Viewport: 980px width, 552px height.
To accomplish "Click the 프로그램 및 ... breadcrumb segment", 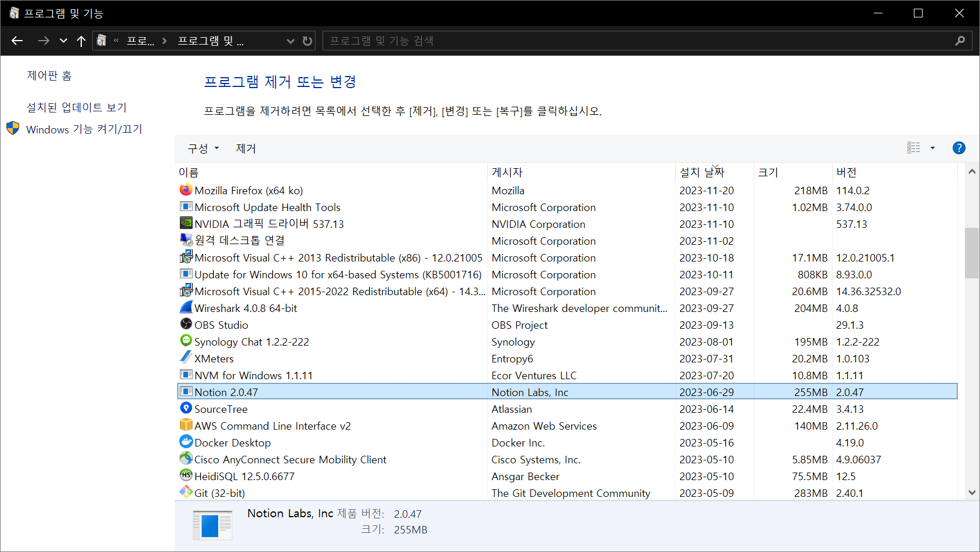I will (x=211, y=41).
